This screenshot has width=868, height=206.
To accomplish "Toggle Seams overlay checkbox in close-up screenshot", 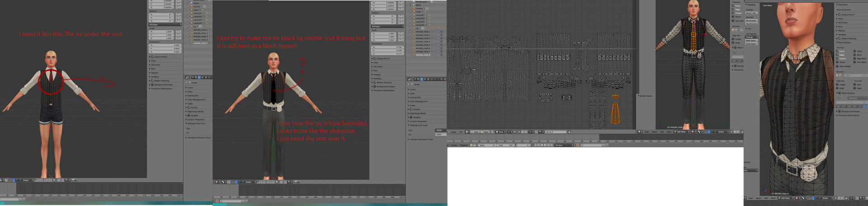I will point(837,62).
